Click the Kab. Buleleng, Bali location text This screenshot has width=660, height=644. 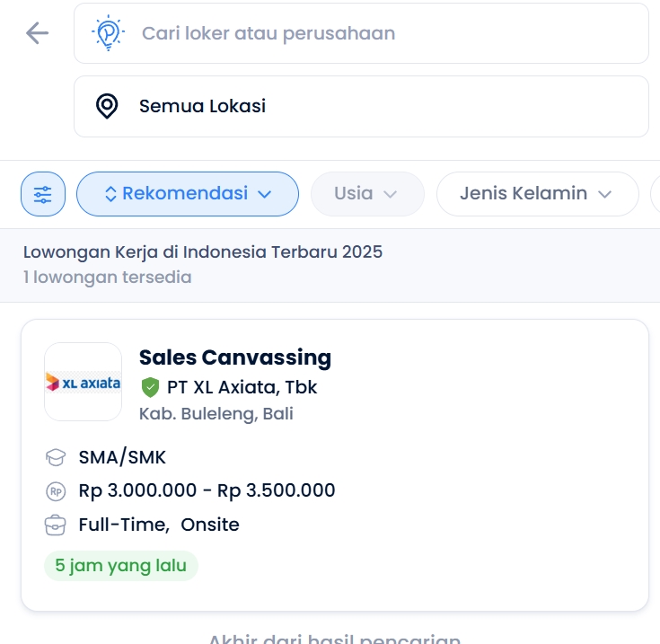[216, 414]
